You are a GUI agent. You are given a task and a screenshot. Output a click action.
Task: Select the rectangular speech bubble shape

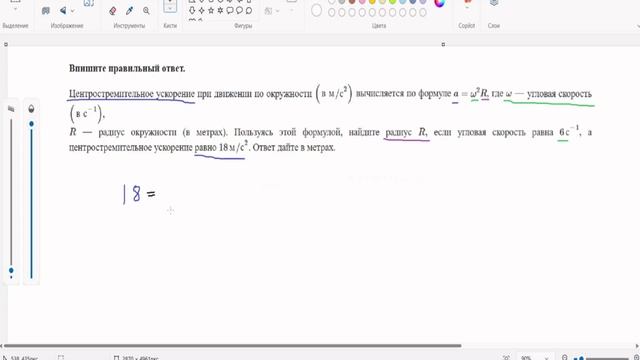tap(230, 10)
